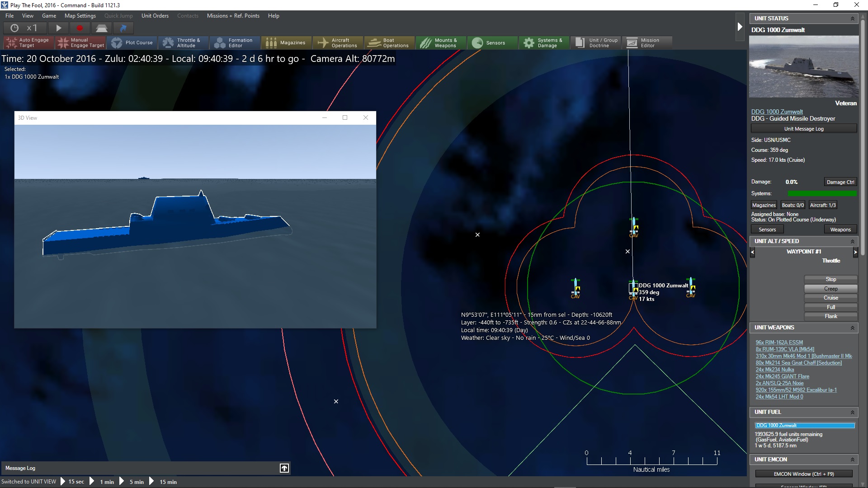Collapse the UNIT EMCON panel
Image resolution: width=868 pixels, height=488 pixels.
[853, 460]
